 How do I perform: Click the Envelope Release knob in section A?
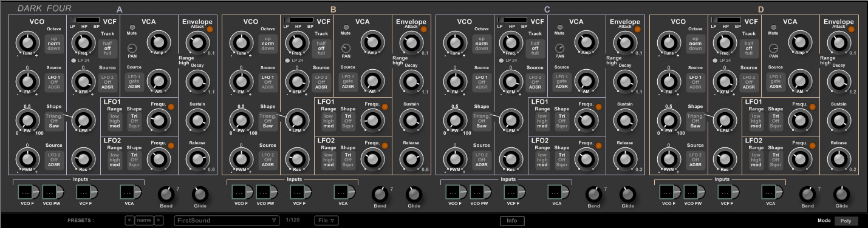pos(198,158)
